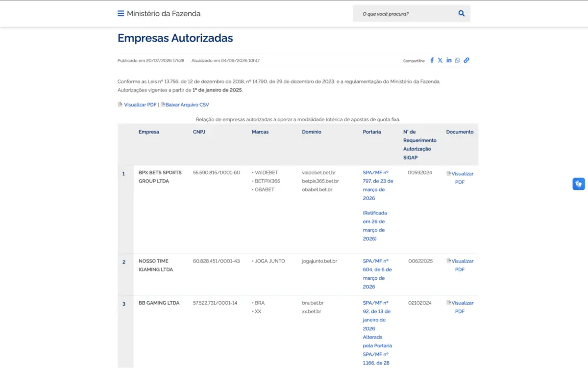Click the VAIDEBET brand entry
Image resolution: width=588 pixels, height=368 pixels.
coord(266,173)
